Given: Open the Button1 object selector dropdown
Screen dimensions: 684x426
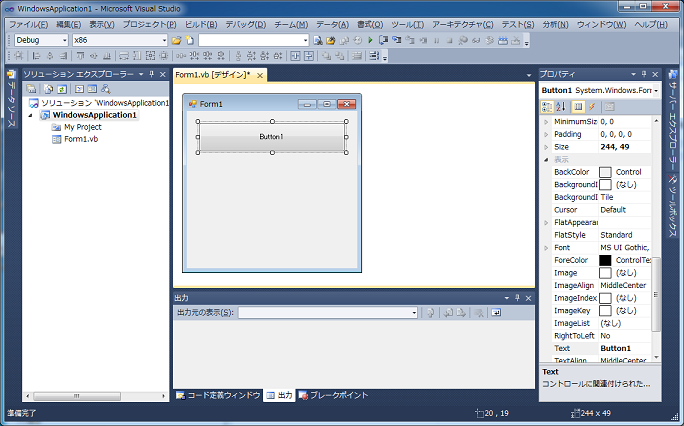Looking at the screenshot, I should coord(656,91).
